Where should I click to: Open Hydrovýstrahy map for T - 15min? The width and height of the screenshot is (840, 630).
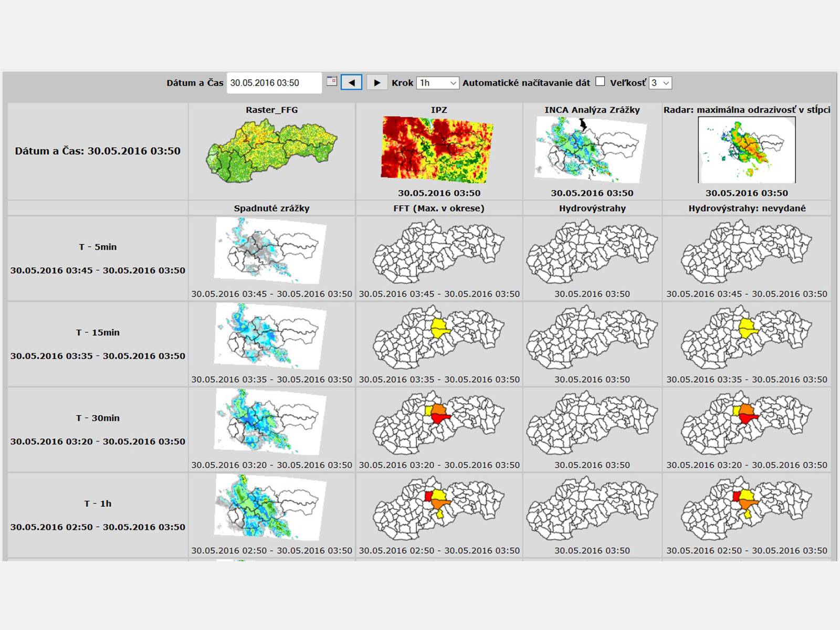[x=592, y=338]
